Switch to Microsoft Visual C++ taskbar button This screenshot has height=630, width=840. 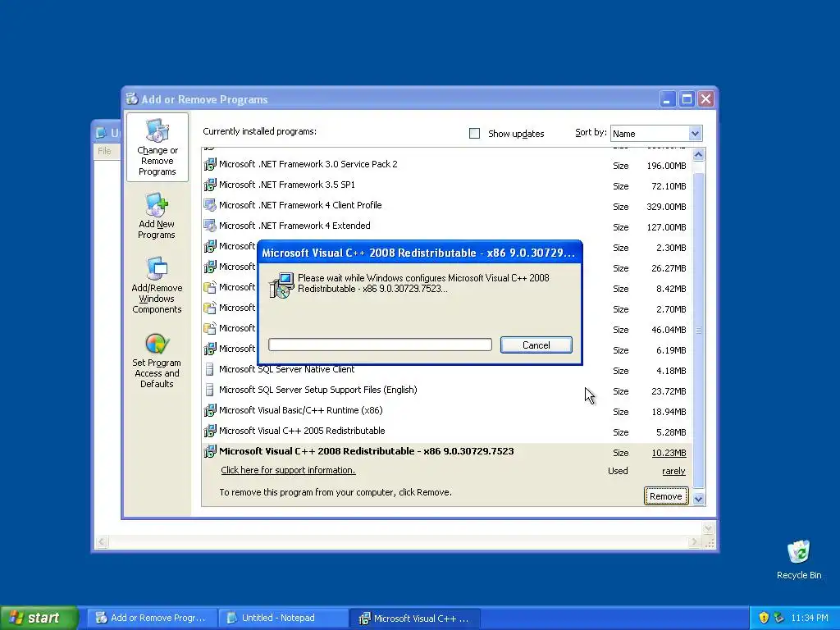point(414,618)
